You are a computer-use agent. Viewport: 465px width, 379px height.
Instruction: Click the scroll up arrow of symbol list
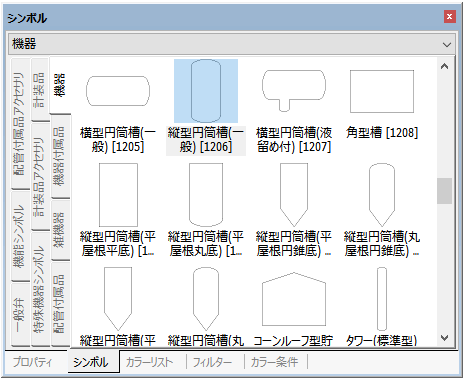444,67
